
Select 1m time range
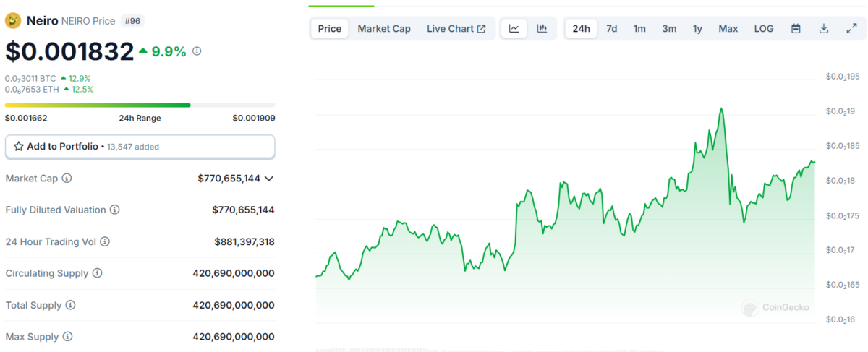[639, 29]
